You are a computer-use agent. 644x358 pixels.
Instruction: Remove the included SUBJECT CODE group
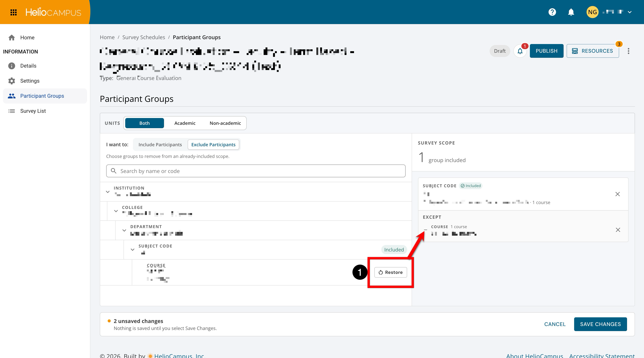617,194
